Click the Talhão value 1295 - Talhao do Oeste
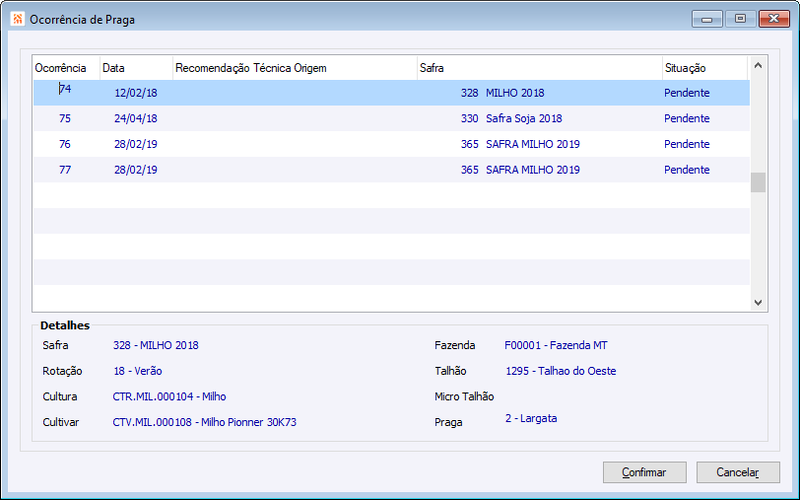This screenshot has width=800, height=500. (x=561, y=371)
